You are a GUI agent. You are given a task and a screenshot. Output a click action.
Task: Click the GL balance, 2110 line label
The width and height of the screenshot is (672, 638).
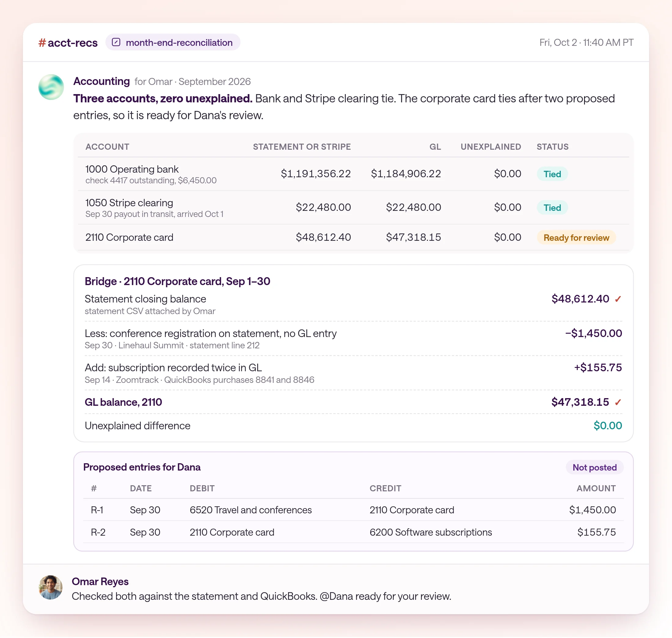(x=123, y=403)
